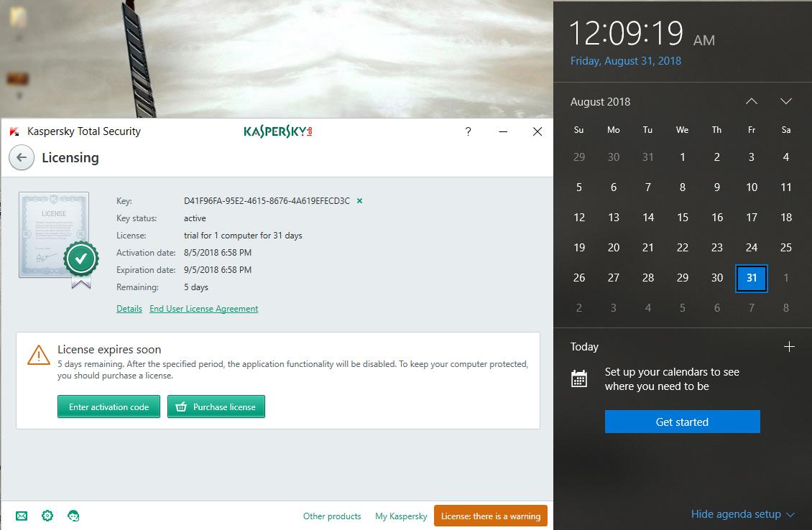Image resolution: width=812 pixels, height=530 pixels.
Task: Open Kaspersky settings gear icon
Action: tap(47, 516)
